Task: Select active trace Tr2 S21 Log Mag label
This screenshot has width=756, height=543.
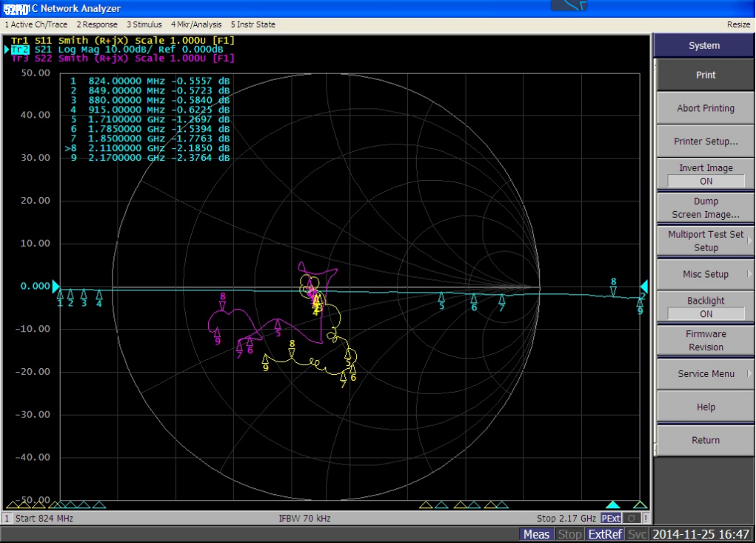Action: (117, 49)
